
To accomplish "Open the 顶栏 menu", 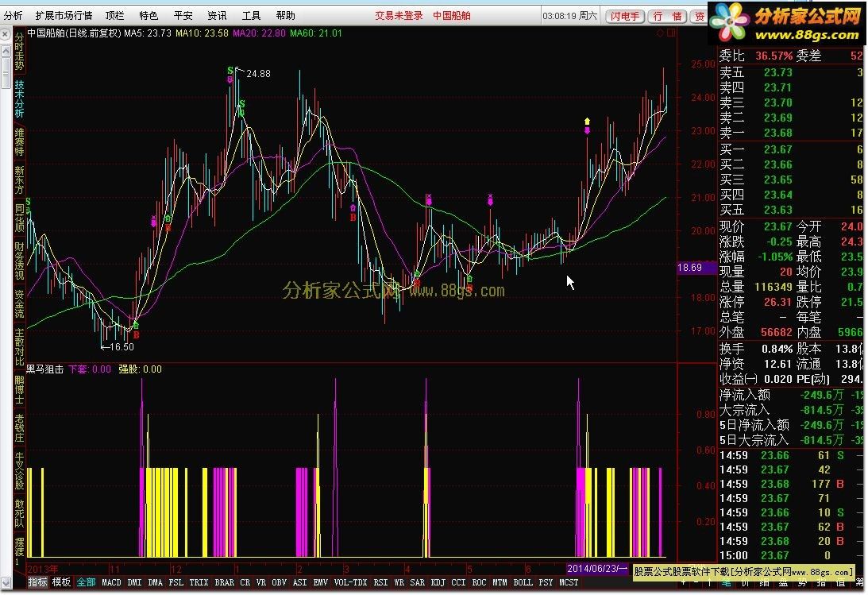I will point(114,16).
